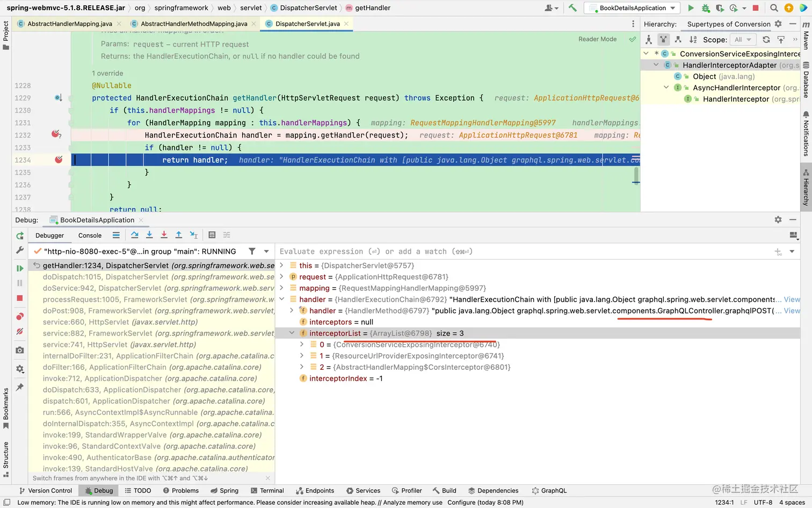Click the Build Project hammer icon
The image size is (812, 508).
click(x=572, y=8)
